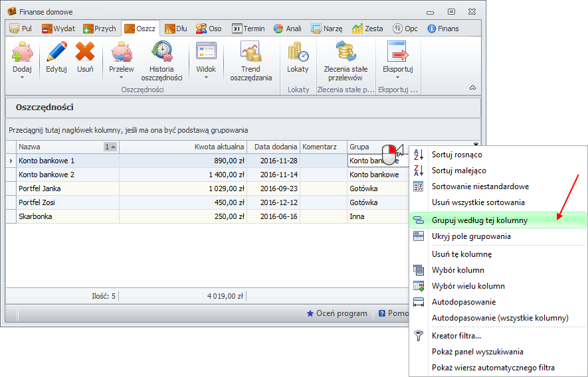Switch to the Termin tab
The height and width of the screenshot is (377, 588).
pos(248,29)
